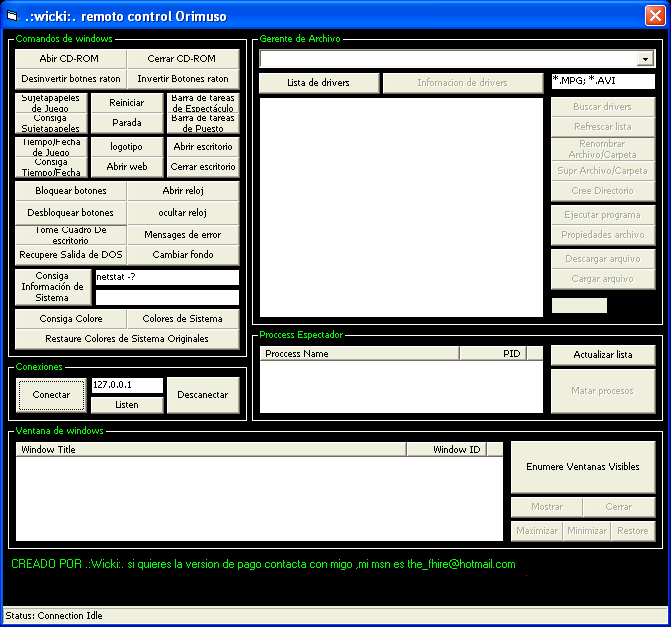Click Invertir Botones raton

coord(183,78)
